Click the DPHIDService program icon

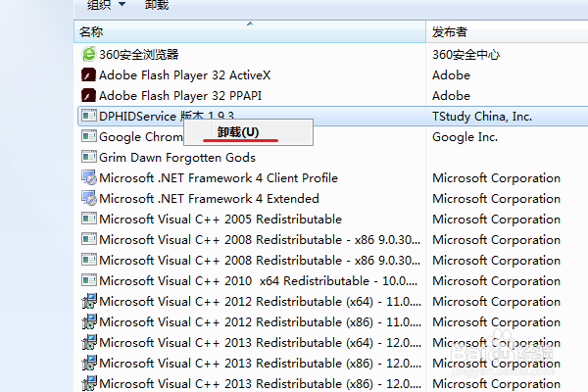[89, 116]
